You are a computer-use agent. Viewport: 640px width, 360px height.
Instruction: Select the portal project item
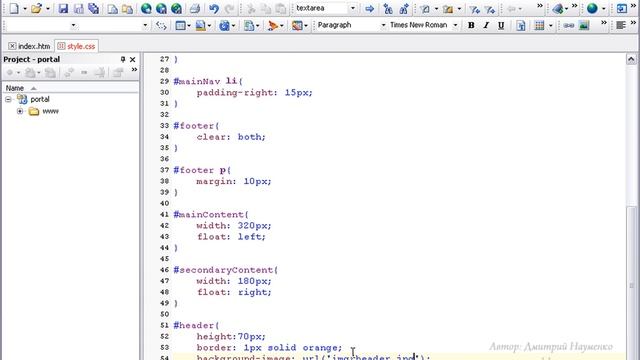[x=40, y=100]
